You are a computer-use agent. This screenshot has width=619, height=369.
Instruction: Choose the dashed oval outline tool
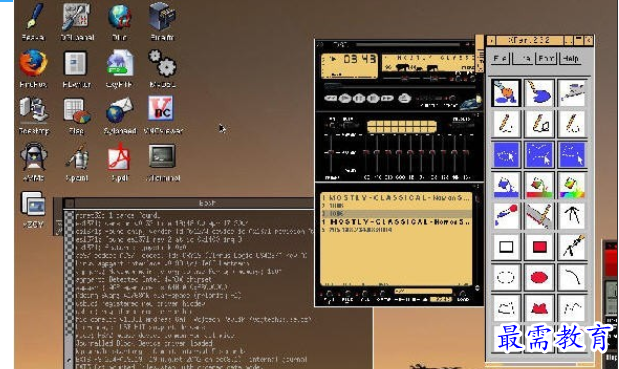point(506,278)
